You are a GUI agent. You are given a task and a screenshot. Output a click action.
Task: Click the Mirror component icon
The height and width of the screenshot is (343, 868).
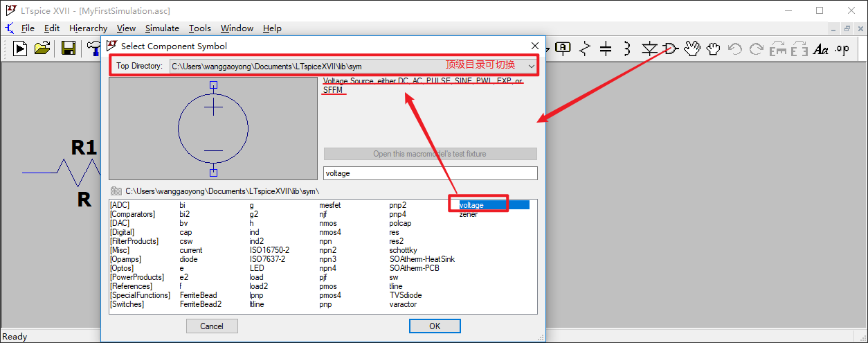pos(799,48)
